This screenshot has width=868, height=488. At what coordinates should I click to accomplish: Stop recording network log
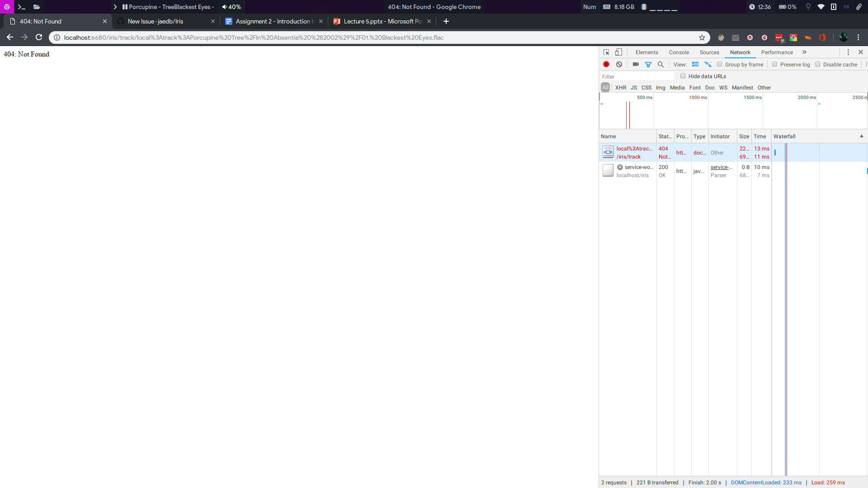[606, 64]
